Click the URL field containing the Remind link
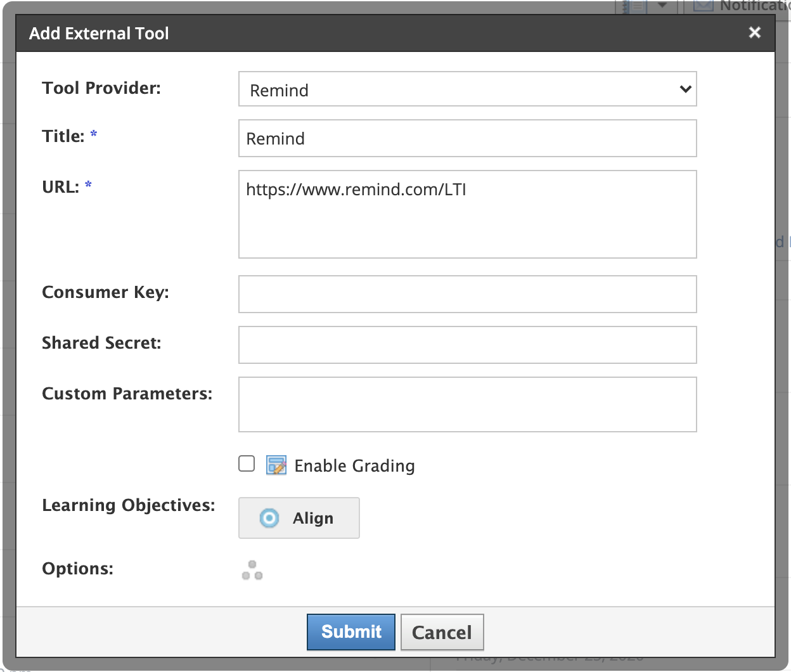The width and height of the screenshot is (791, 672). click(x=467, y=214)
